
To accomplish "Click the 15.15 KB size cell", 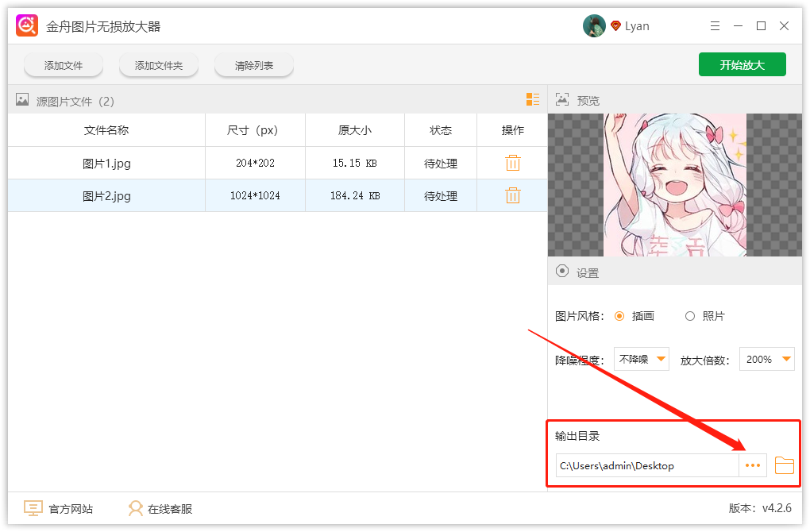I will click(x=355, y=164).
